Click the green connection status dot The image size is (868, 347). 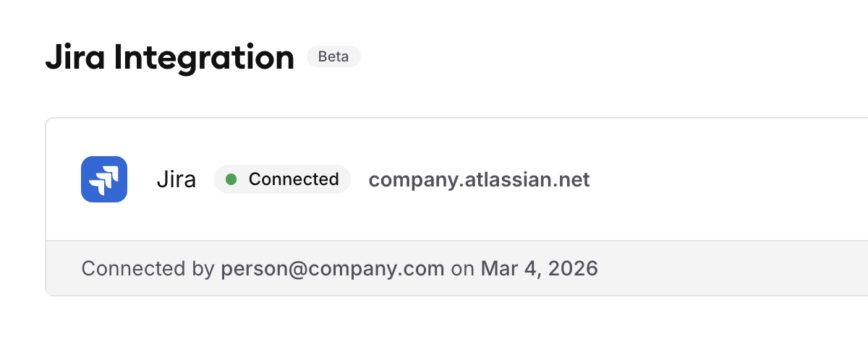(231, 179)
